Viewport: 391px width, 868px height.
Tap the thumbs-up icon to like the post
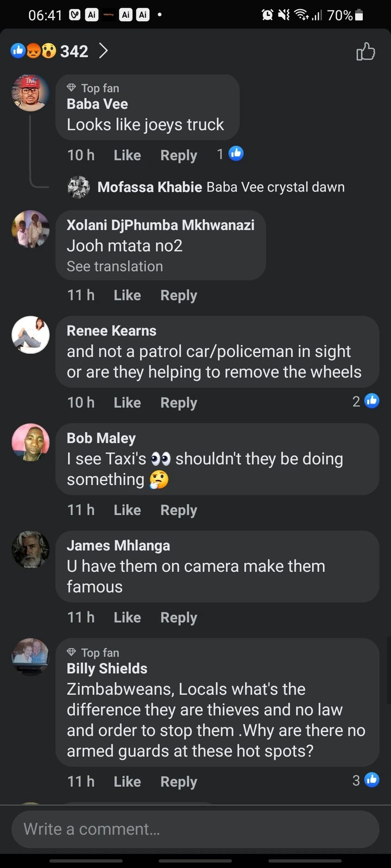tap(365, 52)
